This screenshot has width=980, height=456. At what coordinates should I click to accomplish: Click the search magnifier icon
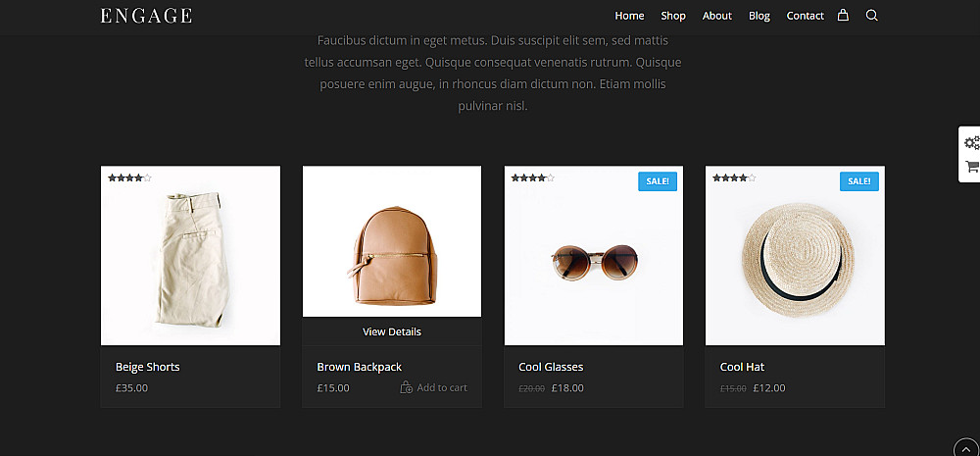pos(871,16)
